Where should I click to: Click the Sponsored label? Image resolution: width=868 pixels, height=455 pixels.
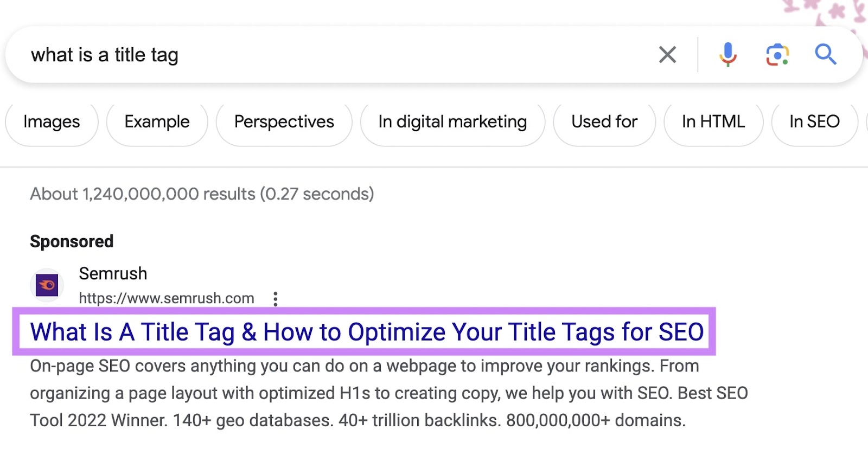pos(72,241)
